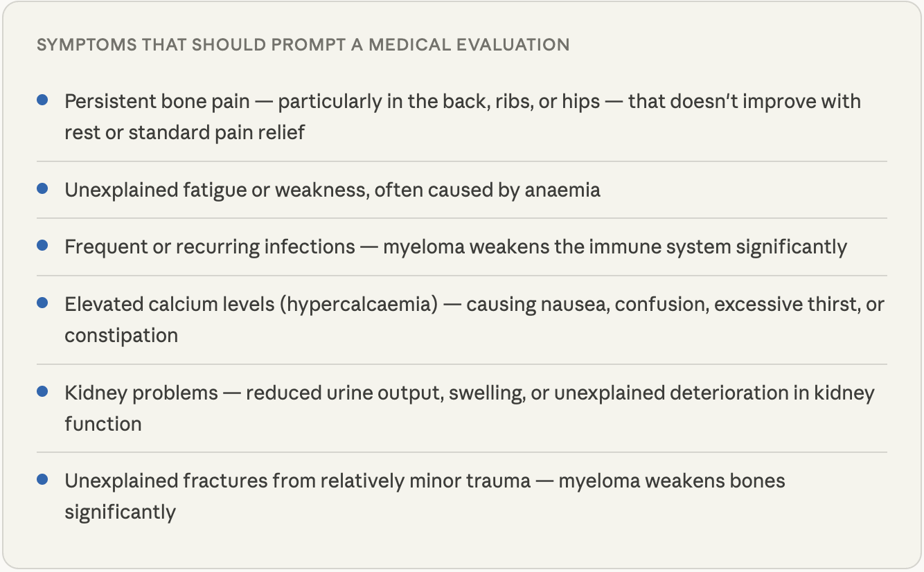
Task: Select the blue bullet beside Unexplained fractures
Action: (42, 480)
